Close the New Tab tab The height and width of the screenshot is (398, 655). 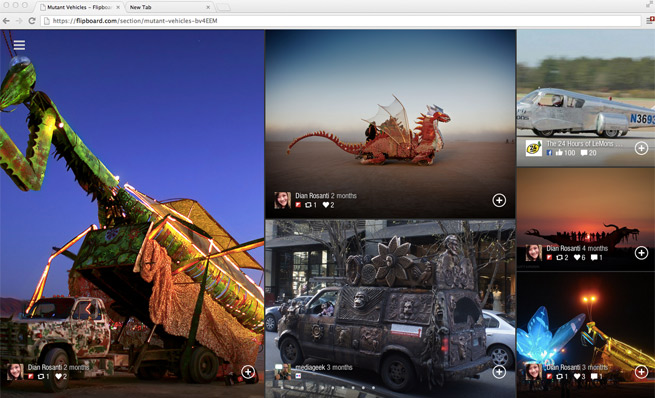(208, 7)
